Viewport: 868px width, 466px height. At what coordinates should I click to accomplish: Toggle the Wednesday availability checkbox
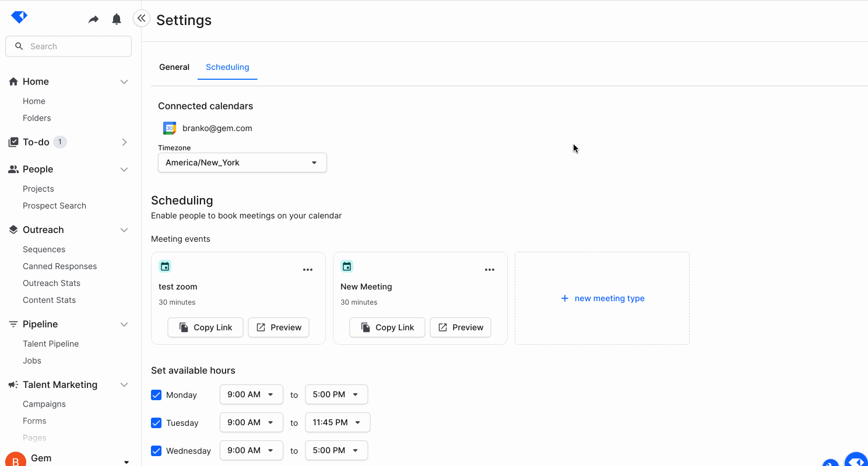tap(156, 451)
